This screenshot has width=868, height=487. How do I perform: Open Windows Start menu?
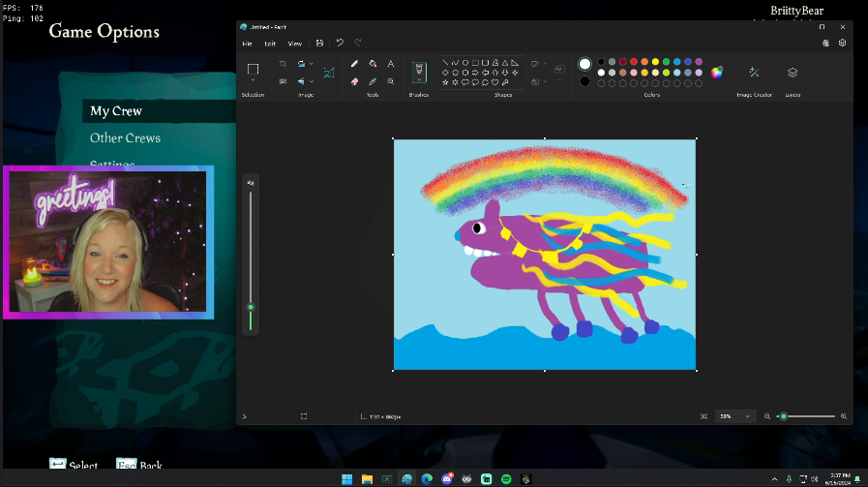(x=347, y=479)
